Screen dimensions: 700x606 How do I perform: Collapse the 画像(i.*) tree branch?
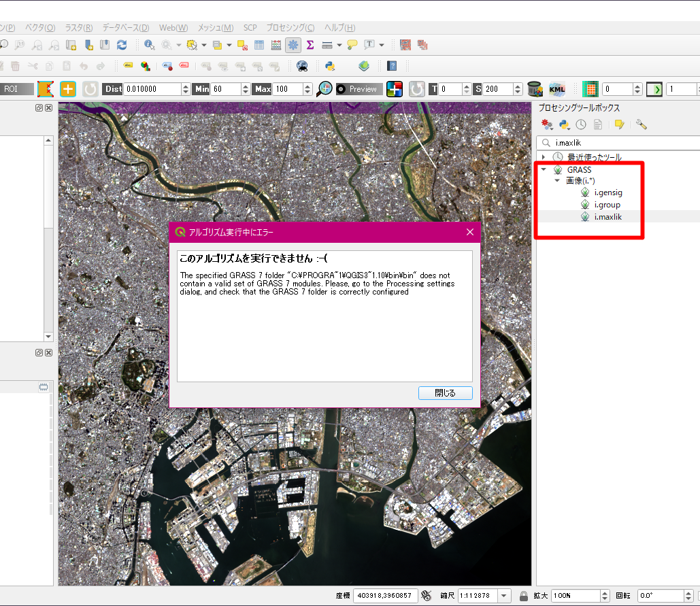tap(558, 180)
